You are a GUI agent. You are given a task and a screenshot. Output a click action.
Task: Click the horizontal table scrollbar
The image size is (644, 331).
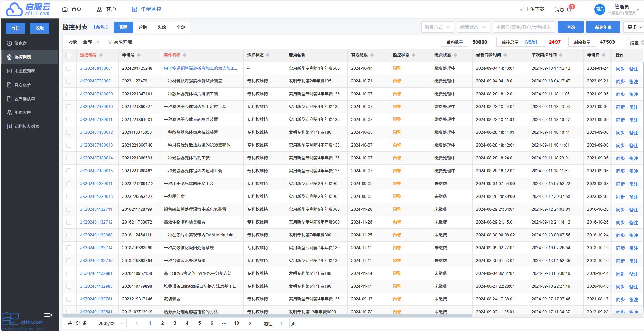coord(267,316)
